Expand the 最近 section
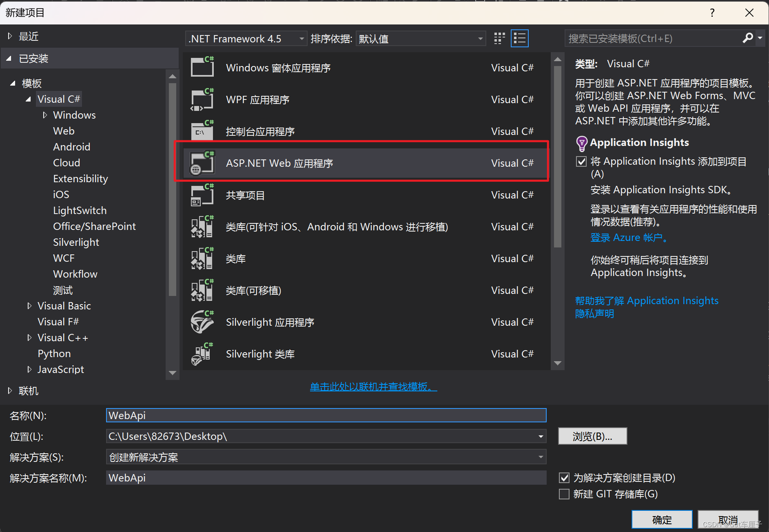This screenshot has width=769, height=532. click(10, 36)
